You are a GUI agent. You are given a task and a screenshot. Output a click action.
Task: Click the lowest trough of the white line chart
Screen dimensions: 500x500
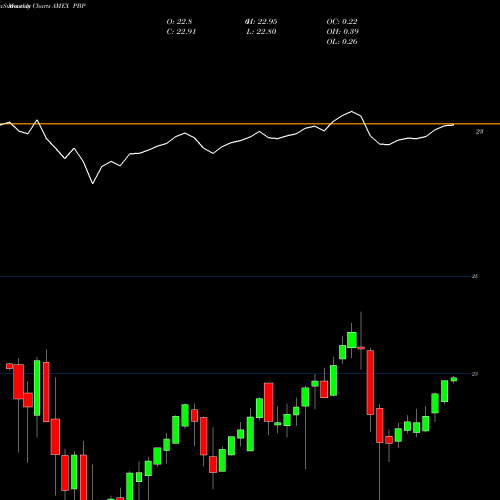click(93, 183)
